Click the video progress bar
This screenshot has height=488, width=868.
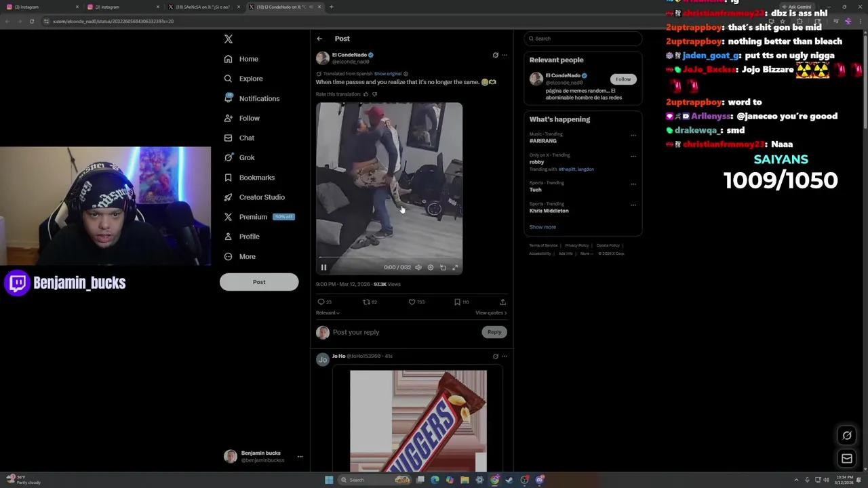coord(389,258)
